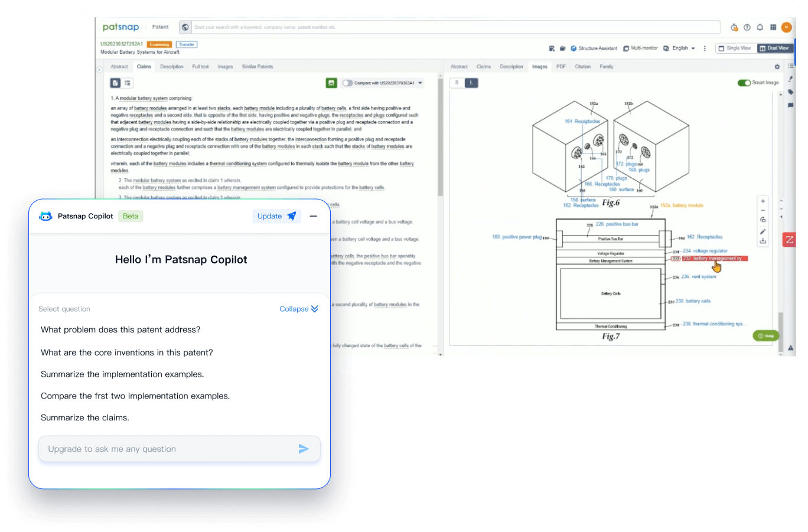Collapse the Copilot question list
The width and height of the screenshot is (808, 532).
click(x=298, y=309)
